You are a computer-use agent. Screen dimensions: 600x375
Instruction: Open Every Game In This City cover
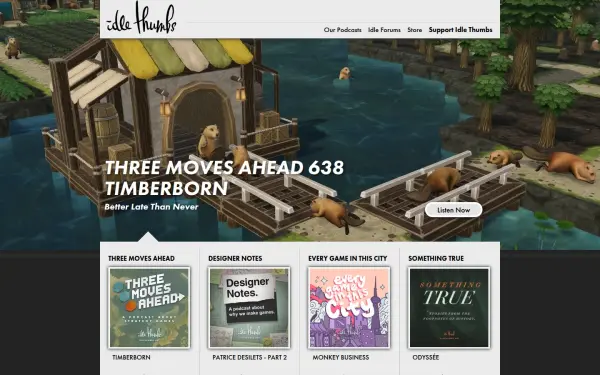pos(349,308)
